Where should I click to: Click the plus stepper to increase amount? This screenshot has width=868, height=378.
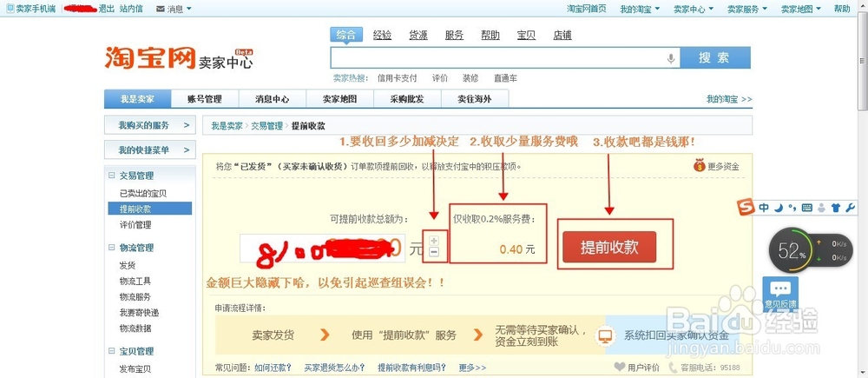[434, 241]
